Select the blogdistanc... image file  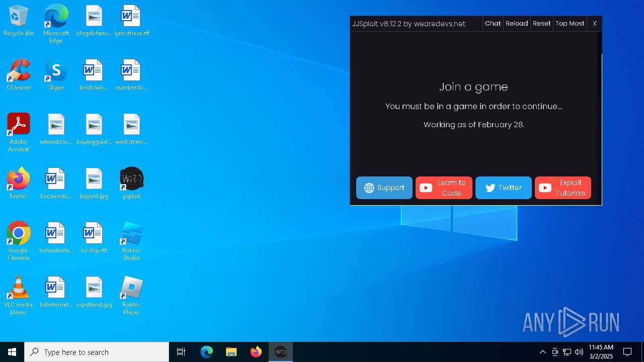(x=94, y=21)
